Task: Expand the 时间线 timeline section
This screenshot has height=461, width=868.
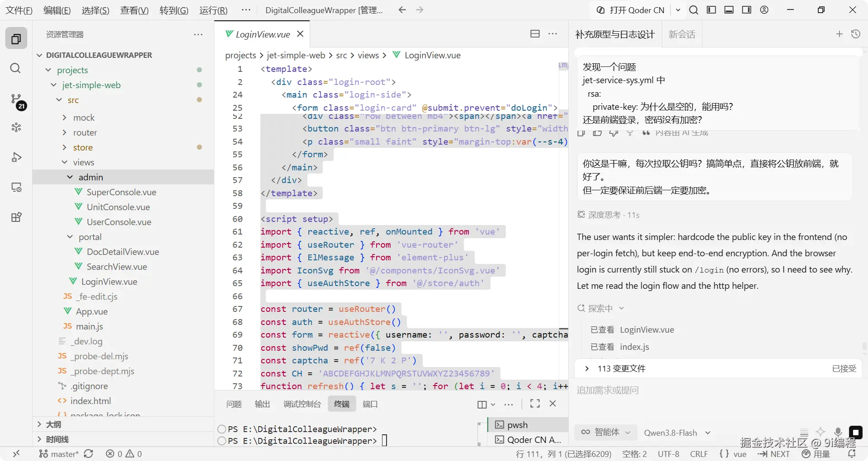Action: (123, 439)
